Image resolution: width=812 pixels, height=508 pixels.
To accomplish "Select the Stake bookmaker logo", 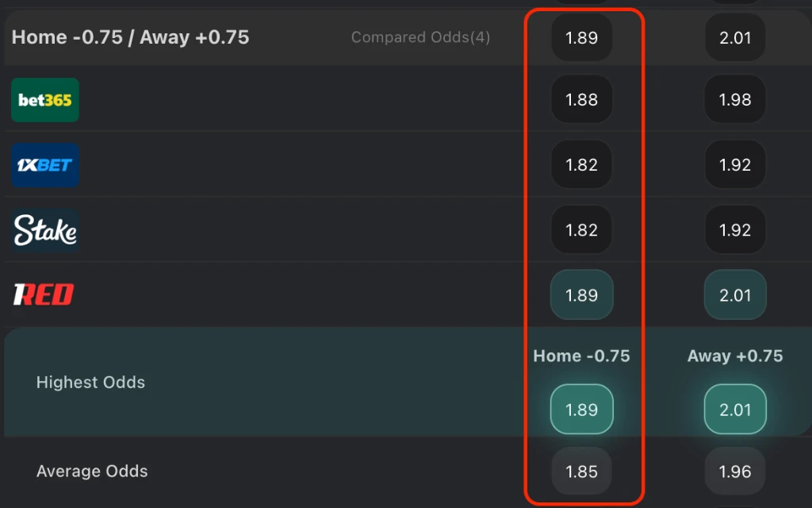I will click(x=45, y=230).
